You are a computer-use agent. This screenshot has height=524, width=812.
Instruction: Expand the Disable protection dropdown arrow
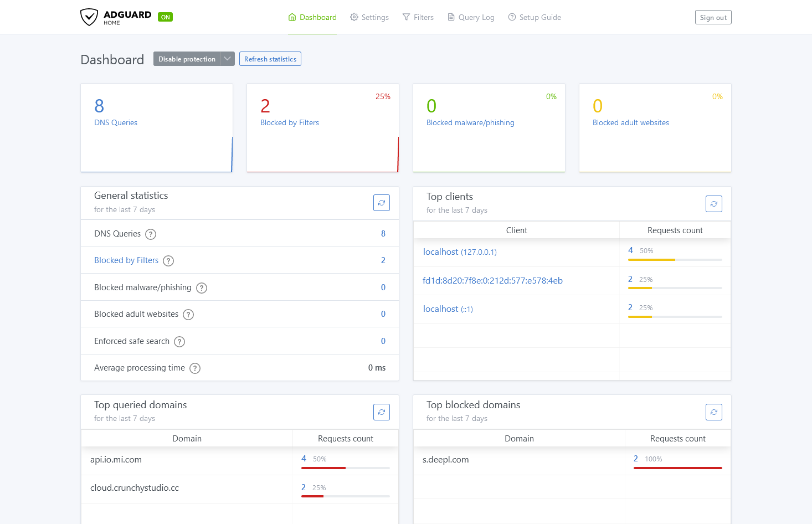[x=227, y=58]
